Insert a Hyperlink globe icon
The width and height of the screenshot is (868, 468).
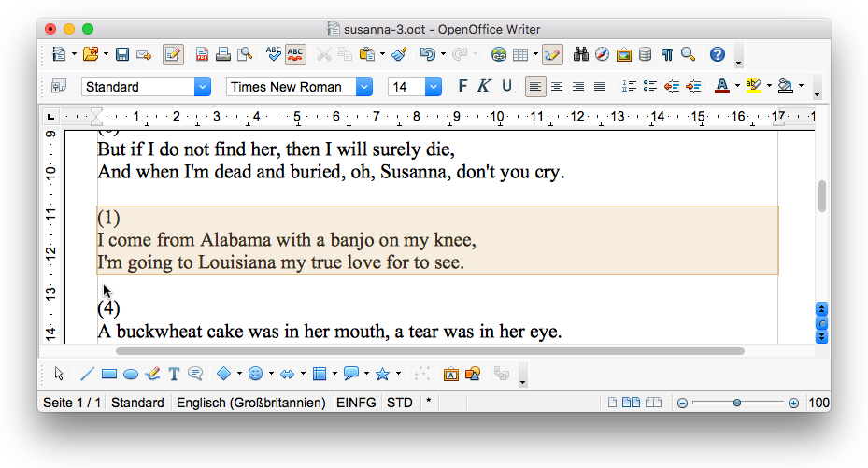pyautogui.click(x=499, y=54)
